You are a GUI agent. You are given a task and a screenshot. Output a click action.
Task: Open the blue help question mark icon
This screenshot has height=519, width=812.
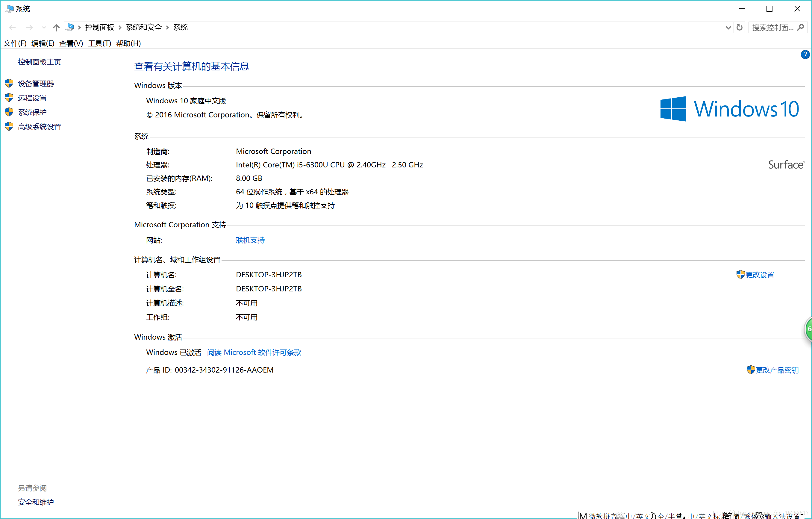pyautogui.click(x=805, y=55)
